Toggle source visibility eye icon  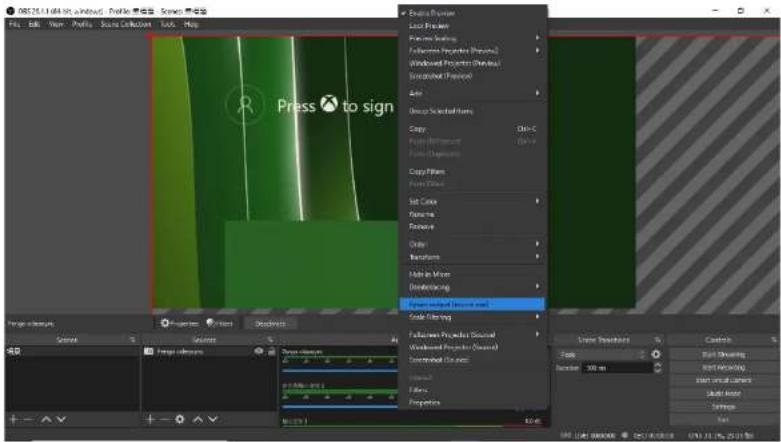coord(259,351)
